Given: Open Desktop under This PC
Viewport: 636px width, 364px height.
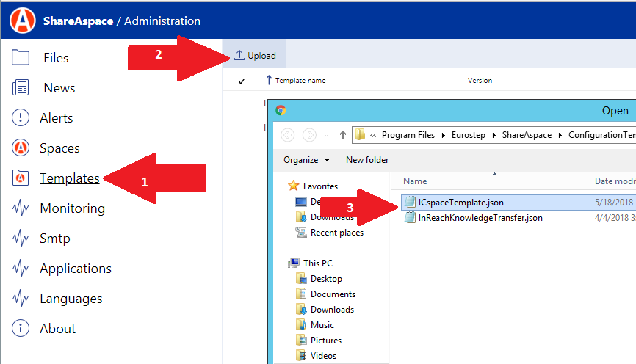Looking at the screenshot, I should [326, 278].
